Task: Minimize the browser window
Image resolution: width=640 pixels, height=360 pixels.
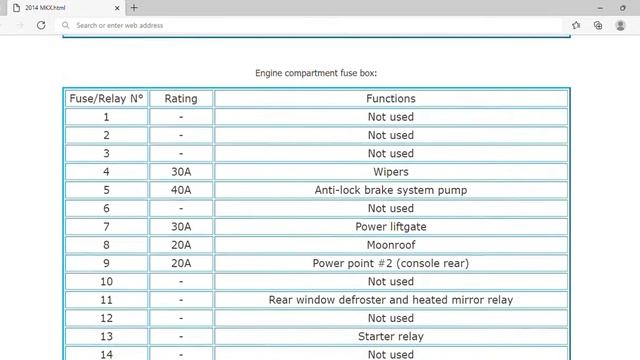Action: pos(600,8)
